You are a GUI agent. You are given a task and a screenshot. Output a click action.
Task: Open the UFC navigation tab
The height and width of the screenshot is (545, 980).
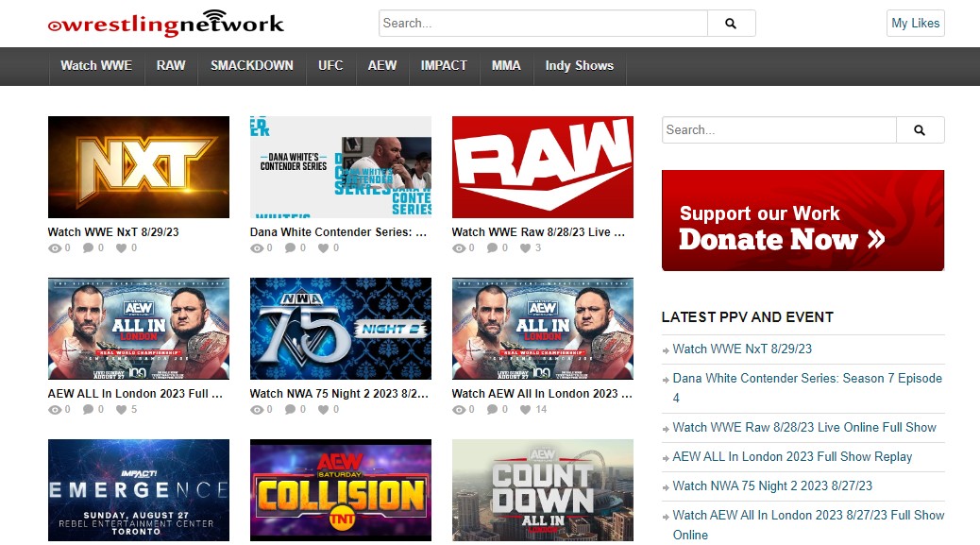pos(330,66)
